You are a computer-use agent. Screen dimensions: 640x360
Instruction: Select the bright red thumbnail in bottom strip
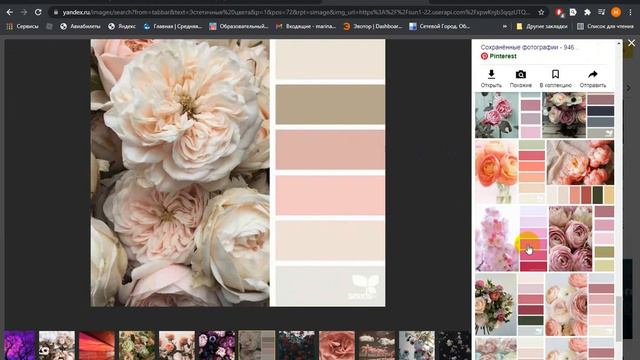coord(97,345)
